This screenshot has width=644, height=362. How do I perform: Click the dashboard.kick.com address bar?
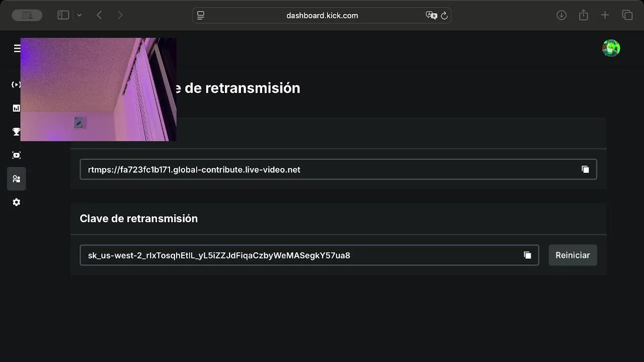tap(322, 16)
